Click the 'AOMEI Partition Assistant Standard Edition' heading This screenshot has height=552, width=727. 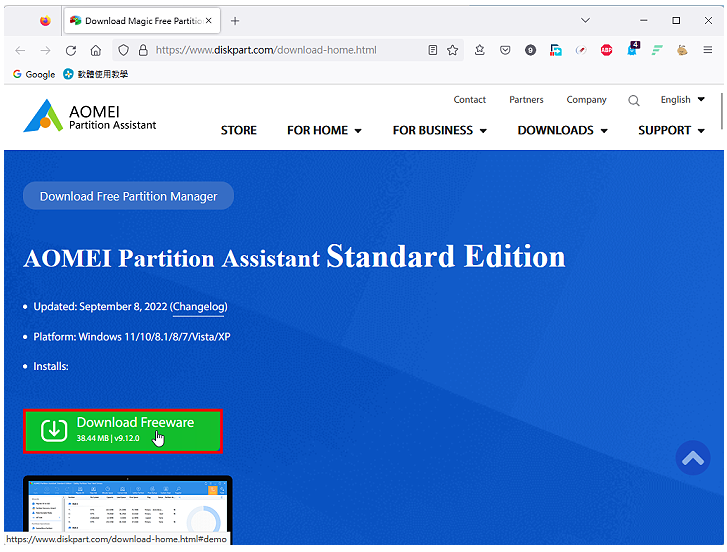click(294, 256)
